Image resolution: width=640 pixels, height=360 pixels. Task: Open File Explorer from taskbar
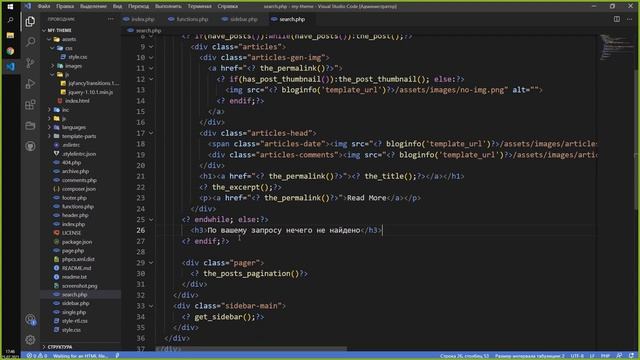click(10, 35)
